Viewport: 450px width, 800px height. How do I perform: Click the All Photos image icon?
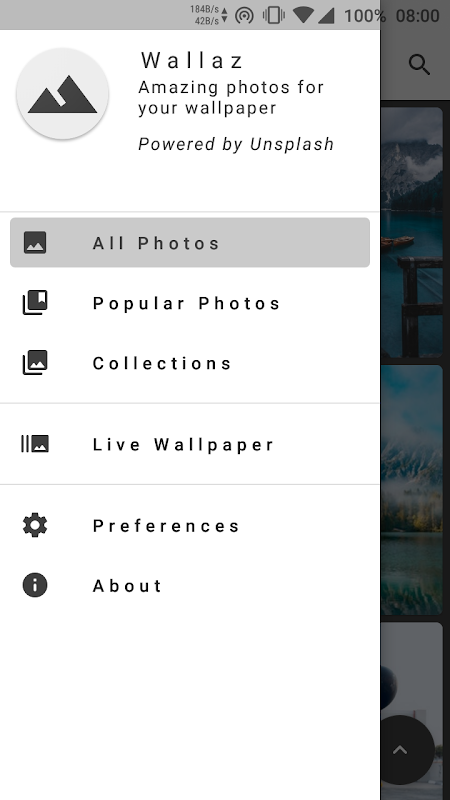(x=35, y=242)
